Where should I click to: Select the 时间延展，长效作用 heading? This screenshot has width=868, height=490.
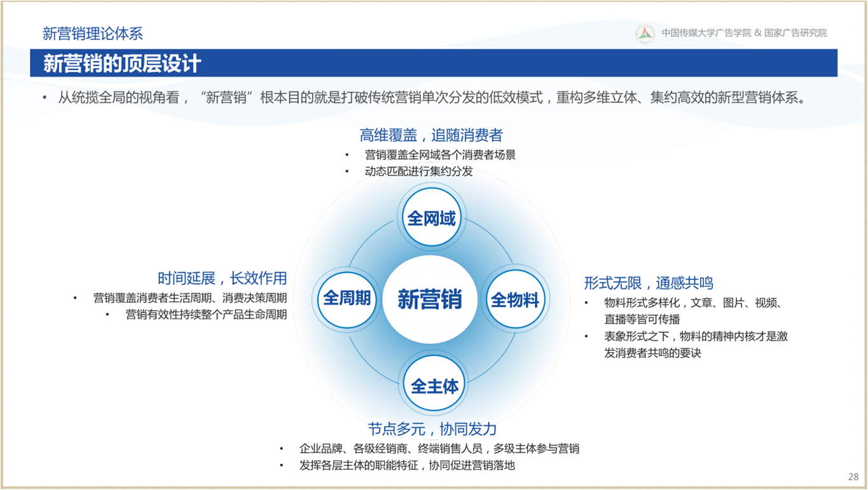point(223,278)
